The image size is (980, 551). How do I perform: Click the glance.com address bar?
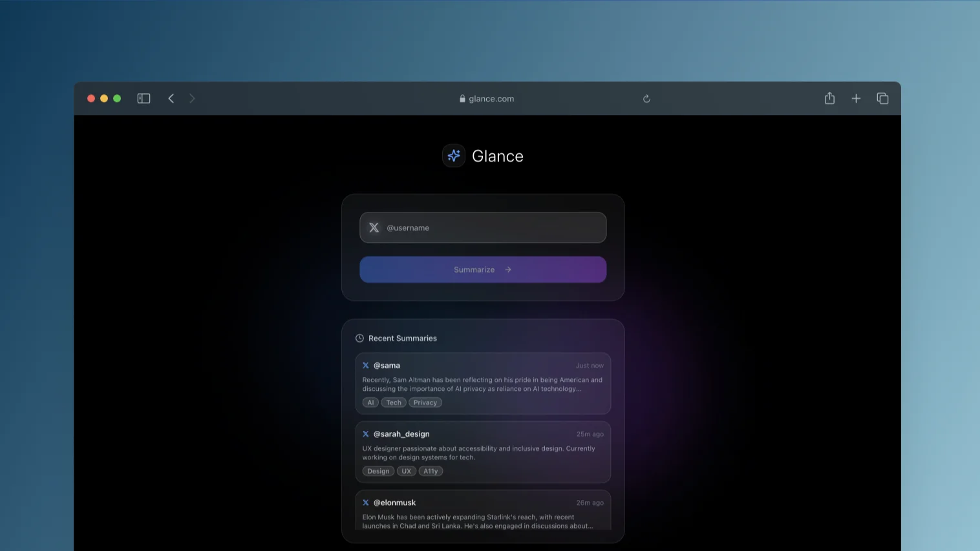point(487,99)
